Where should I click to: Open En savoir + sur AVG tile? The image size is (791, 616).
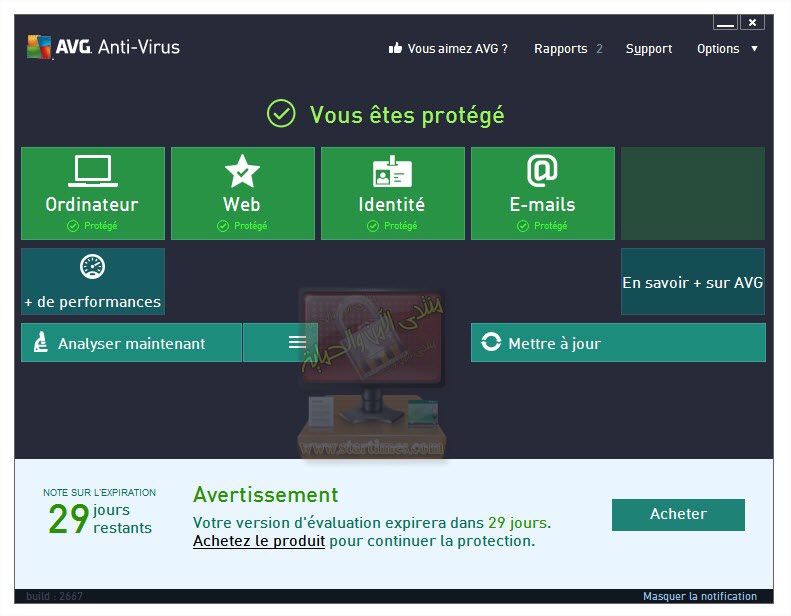(693, 282)
